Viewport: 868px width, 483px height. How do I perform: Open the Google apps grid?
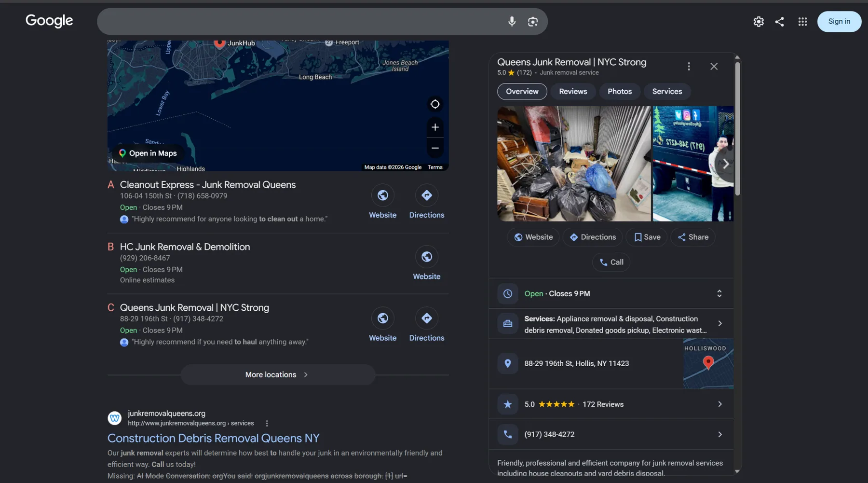coord(802,22)
